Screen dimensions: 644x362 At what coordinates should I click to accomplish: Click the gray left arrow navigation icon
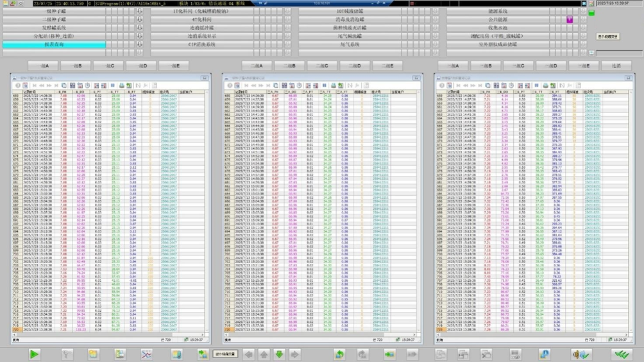[249, 354]
